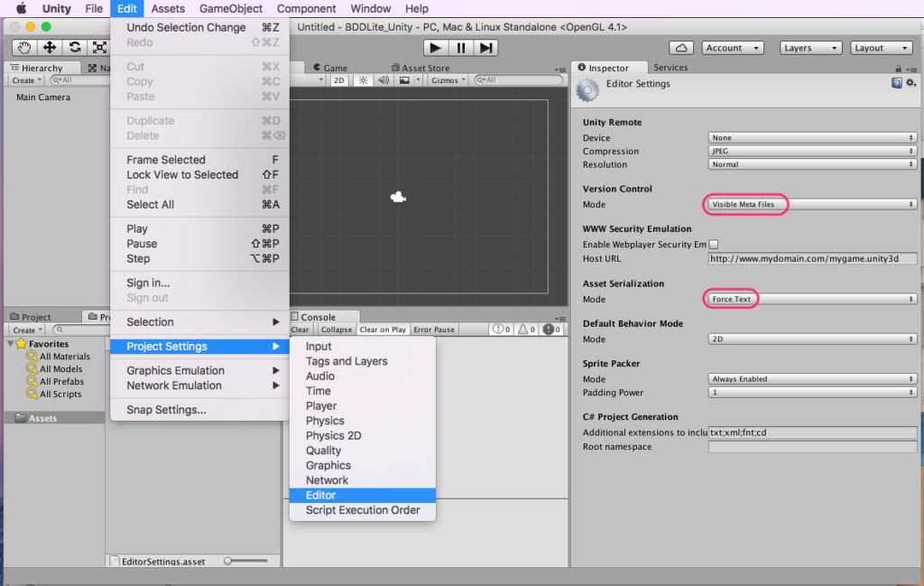Open Graphics Emulation submenu

tap(199, 370)
